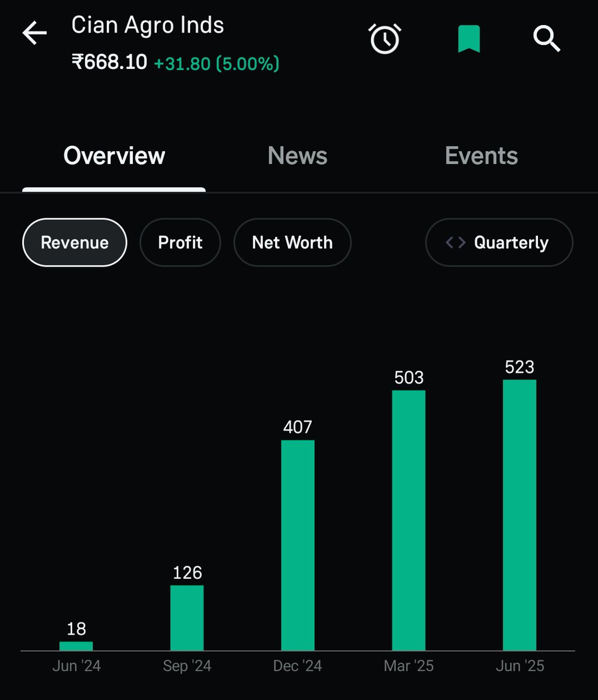The image size is (598, 700).
Task: Switch to the Overview tab
Action: (x=114, y=156)
